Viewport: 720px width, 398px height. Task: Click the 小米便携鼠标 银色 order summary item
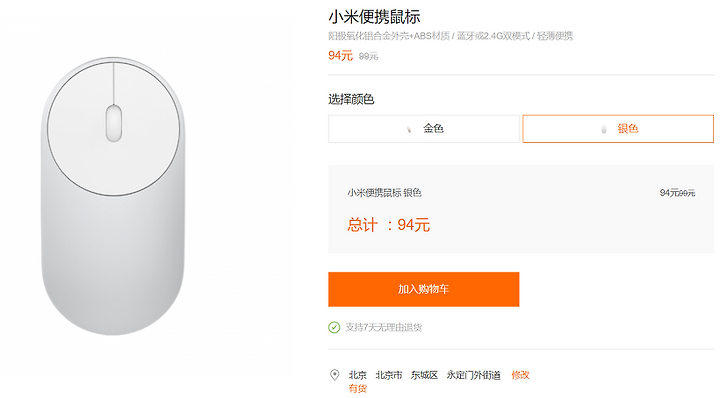click(x=384, y=193)
